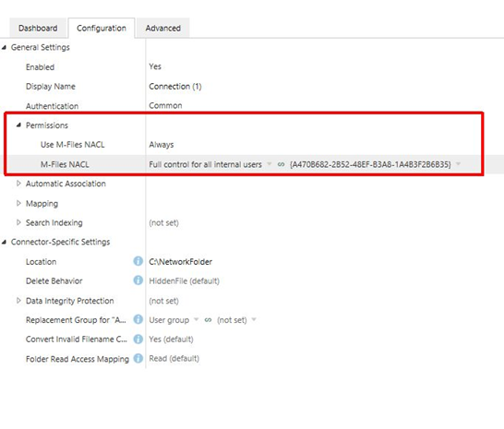
Task: Show info for Folder Read Access Mapping
Action: tap(138, 358)
